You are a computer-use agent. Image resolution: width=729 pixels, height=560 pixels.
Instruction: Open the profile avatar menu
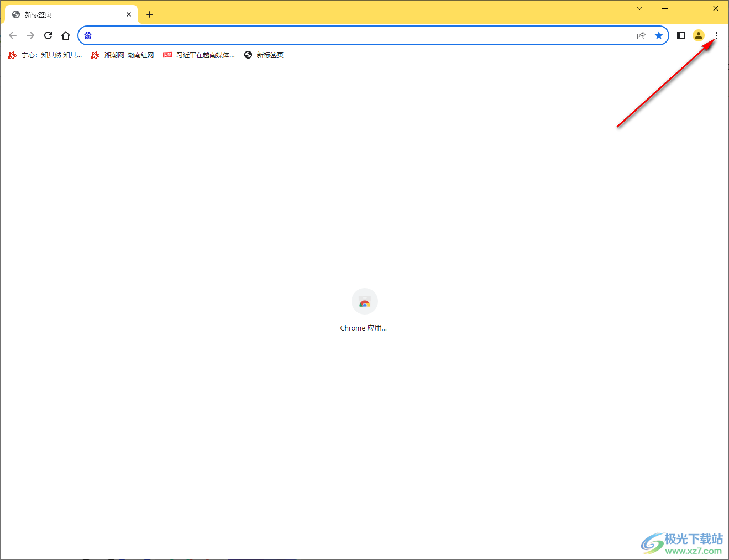(x=699, y=35)
